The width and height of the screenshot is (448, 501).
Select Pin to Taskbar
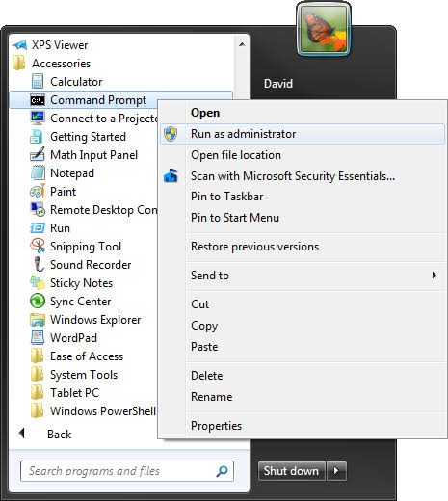(226, 197)
